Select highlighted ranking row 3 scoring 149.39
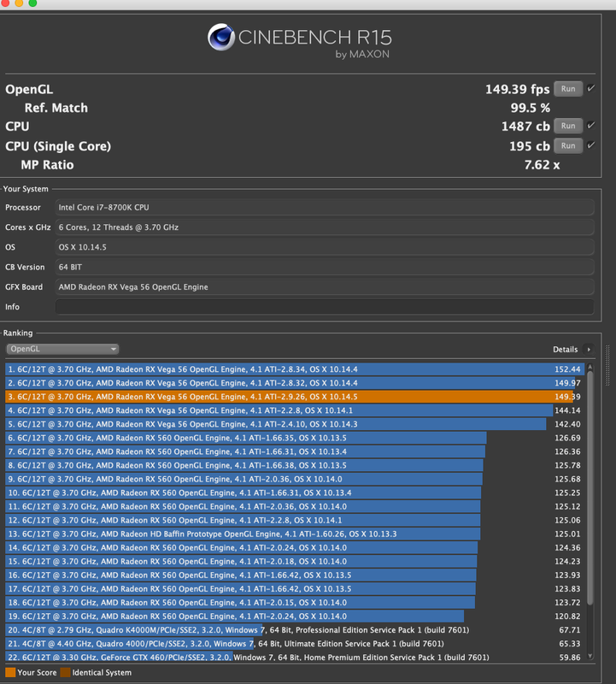616x684 pixels. point(295,397)
